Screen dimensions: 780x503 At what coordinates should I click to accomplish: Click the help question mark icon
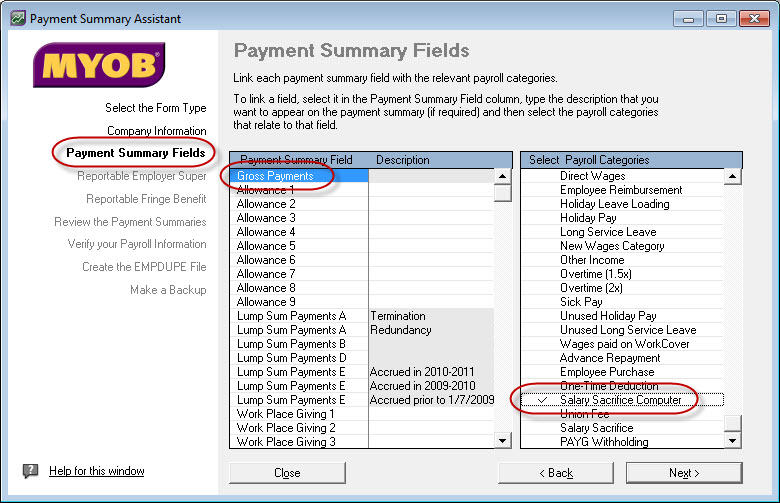(x=31, y=471)
